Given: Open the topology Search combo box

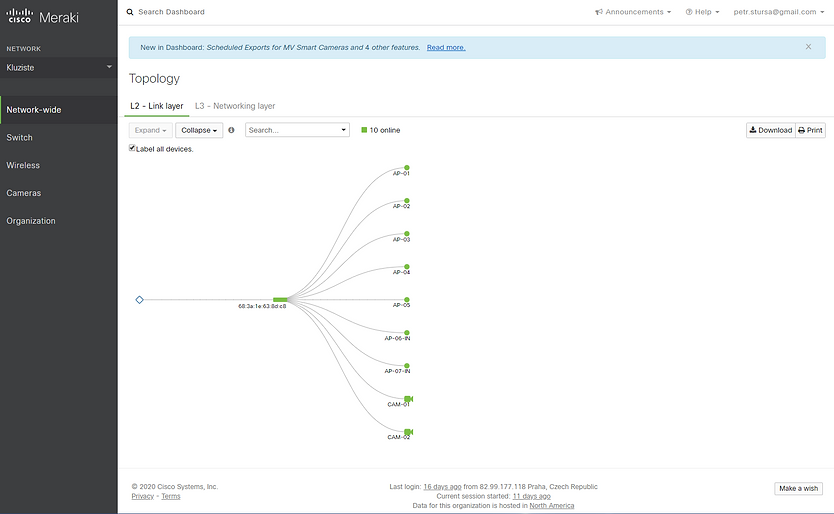Looking at the screenshot, I should tap(297, 130).
